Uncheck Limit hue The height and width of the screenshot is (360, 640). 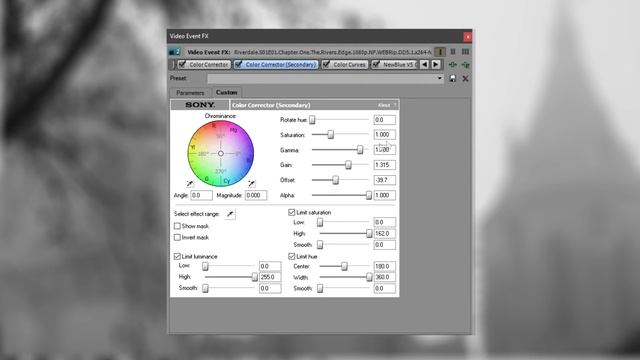point(291,256)
